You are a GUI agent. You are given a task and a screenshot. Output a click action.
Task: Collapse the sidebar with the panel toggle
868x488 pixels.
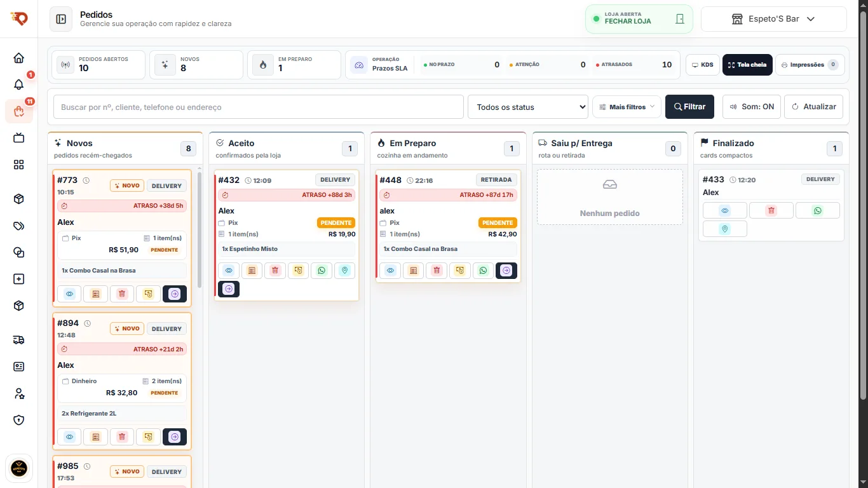(x=61, y=19)
